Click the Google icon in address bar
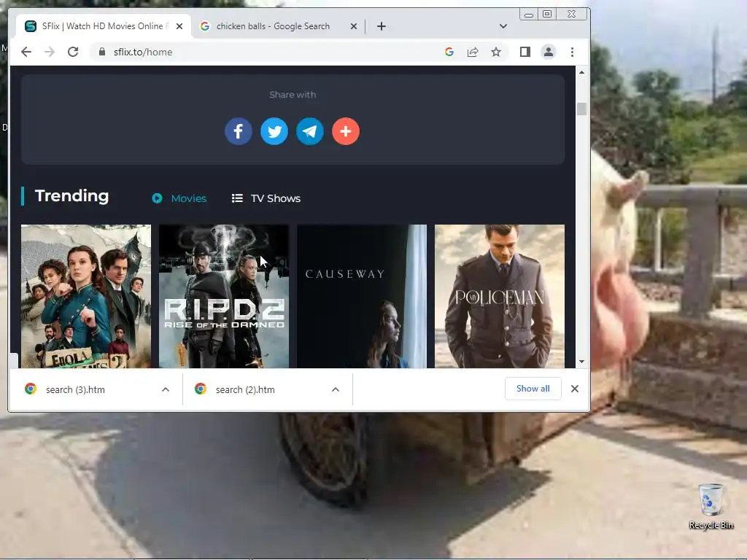Image resolution: width=747 pixels, height=560 pixels. (x=449, y=52)
